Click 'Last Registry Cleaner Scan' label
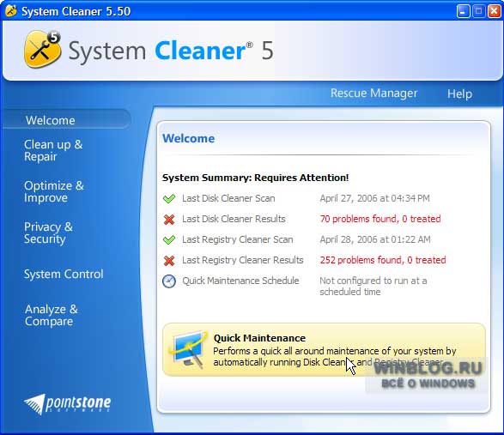Viewport: 504px width, 435px height. [238, 239]
